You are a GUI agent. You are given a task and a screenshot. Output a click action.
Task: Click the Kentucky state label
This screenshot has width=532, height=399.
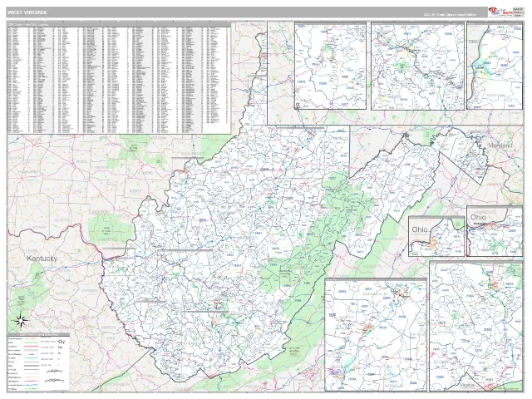point(42,259)
